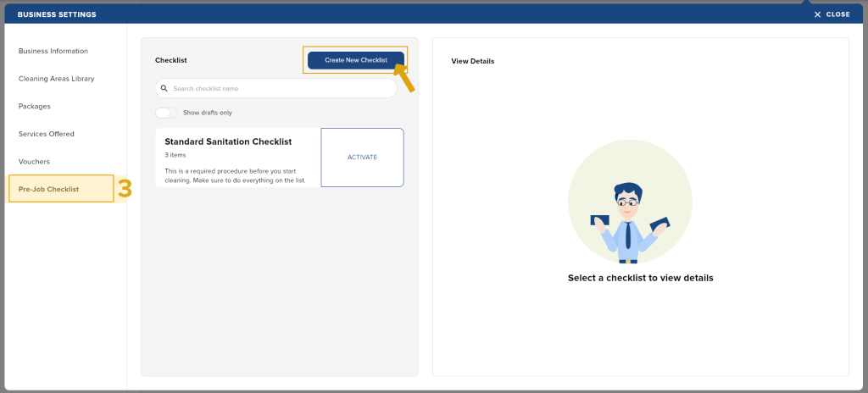Image resolution: width=868 pixels, height=393 pixels.
Task: Select Services Offered in sidebar
Action: pyautogui.click(x=47, y=134)
